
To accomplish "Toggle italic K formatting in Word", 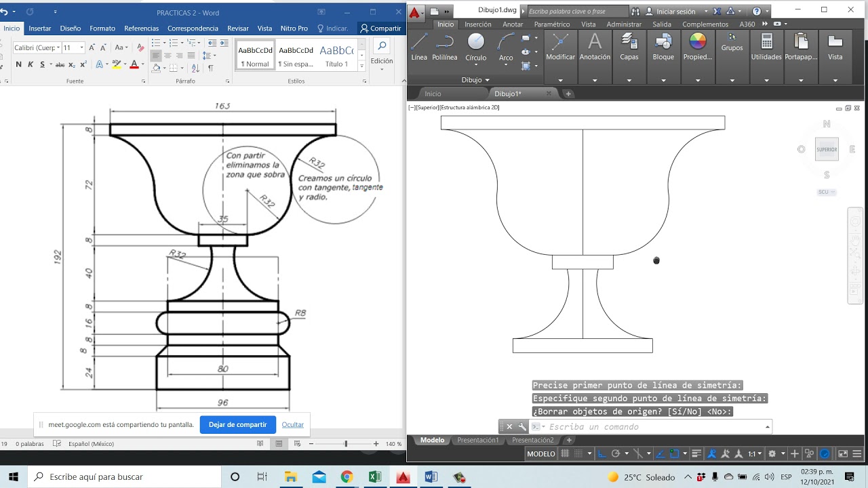I will (x=31, y=64).
